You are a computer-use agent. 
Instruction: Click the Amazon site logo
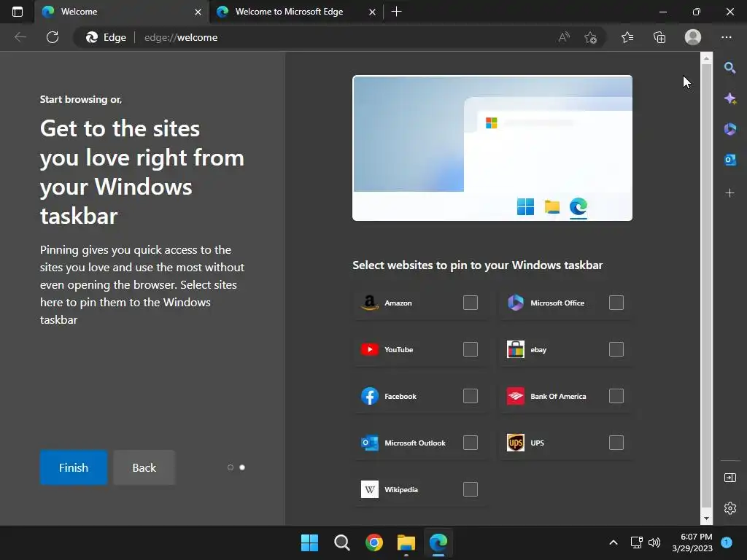370,303
